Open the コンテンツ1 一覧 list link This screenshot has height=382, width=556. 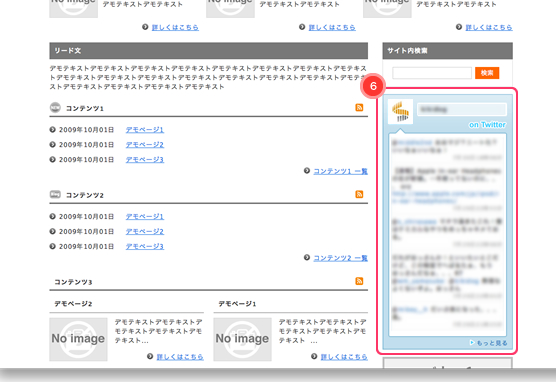340,171
